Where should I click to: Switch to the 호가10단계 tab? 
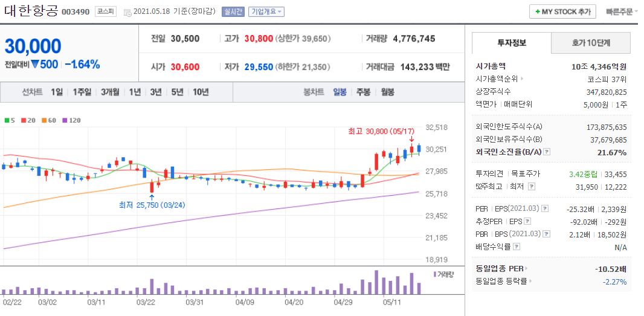coord(591,43)
